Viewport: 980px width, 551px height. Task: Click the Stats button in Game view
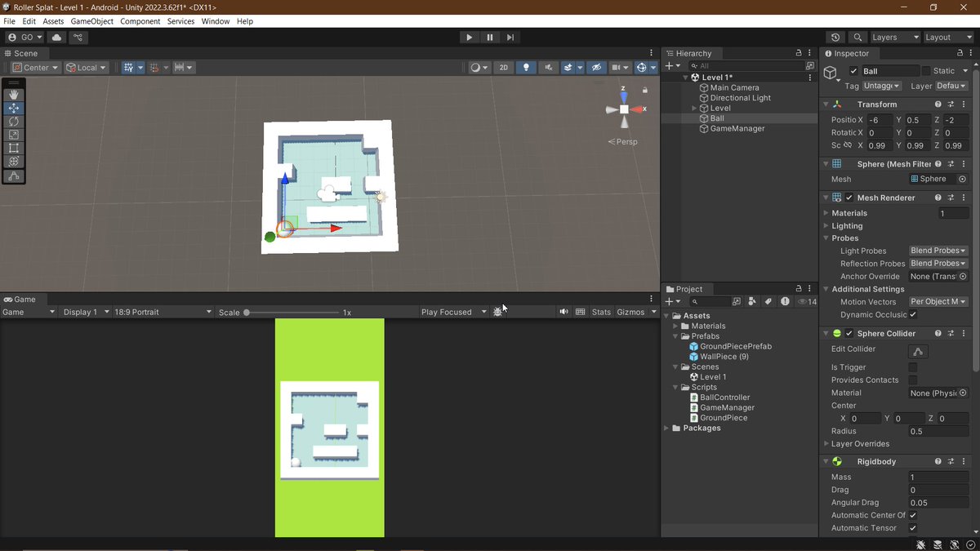pos(601,311)
